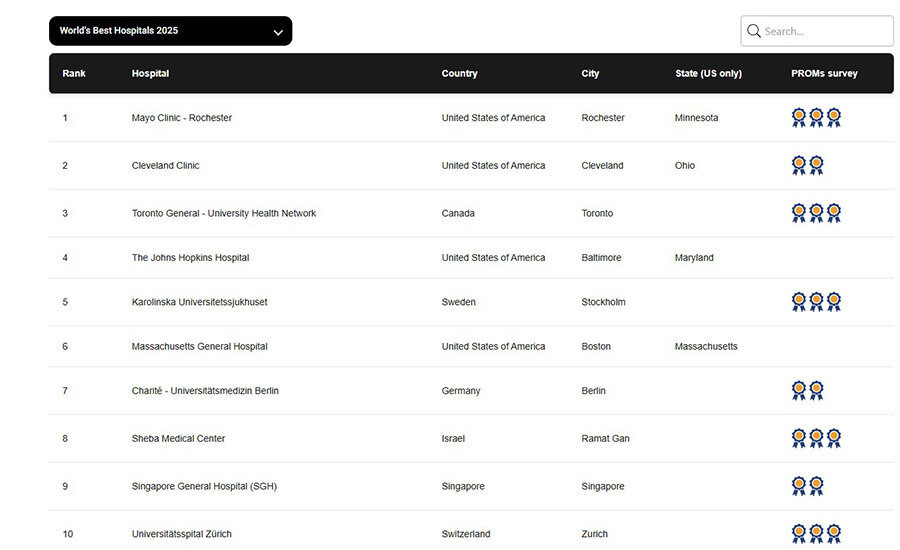
Task: Click the Boston city cell
Action: click(596, 346)
